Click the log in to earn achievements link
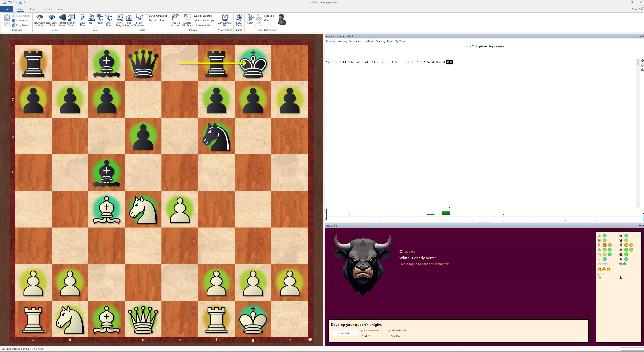The width and height of the screenshot is (644, 352). pyautogui.click(x=424, y=264)
